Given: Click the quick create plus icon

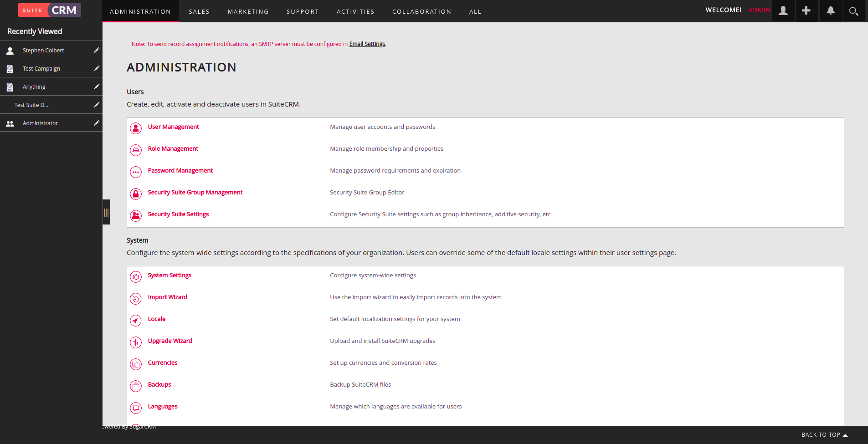Looking at the screenshot, I should point(806,10).
